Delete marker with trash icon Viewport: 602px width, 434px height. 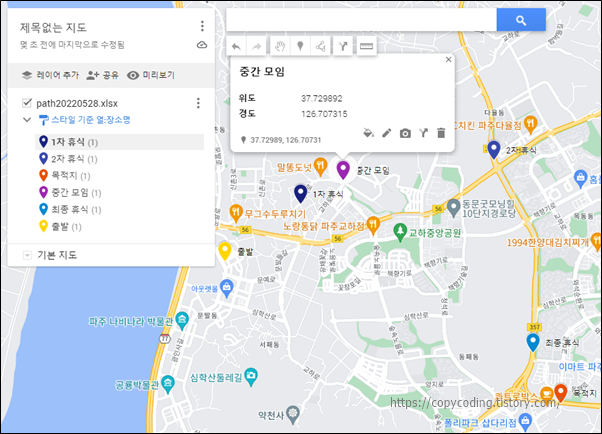point(441,133)
